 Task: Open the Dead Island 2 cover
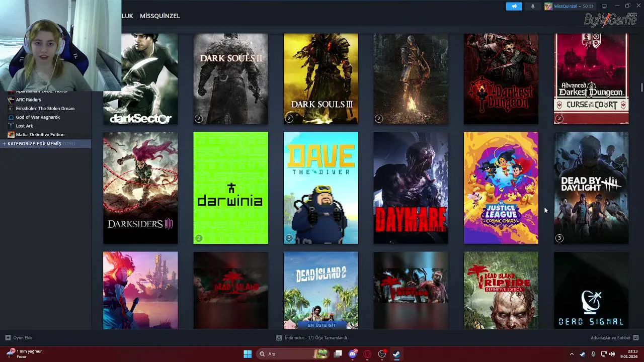[321, 291]
